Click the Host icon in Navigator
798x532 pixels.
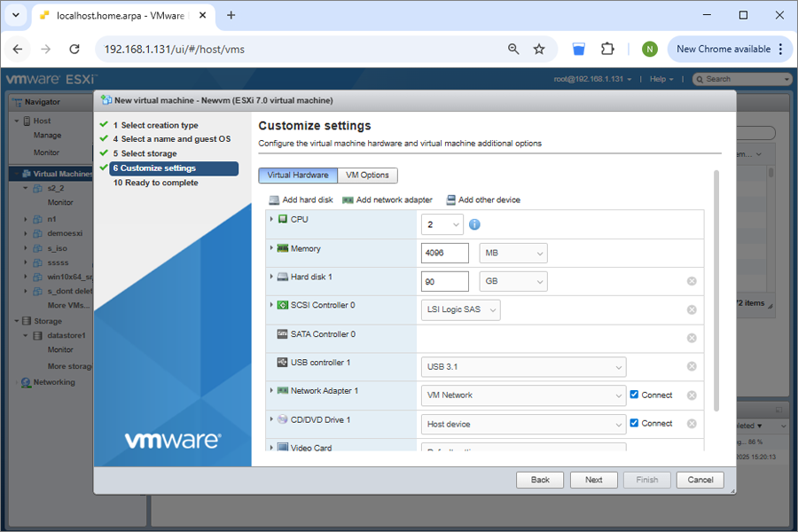pyautogui.click(x=27, y=121)
